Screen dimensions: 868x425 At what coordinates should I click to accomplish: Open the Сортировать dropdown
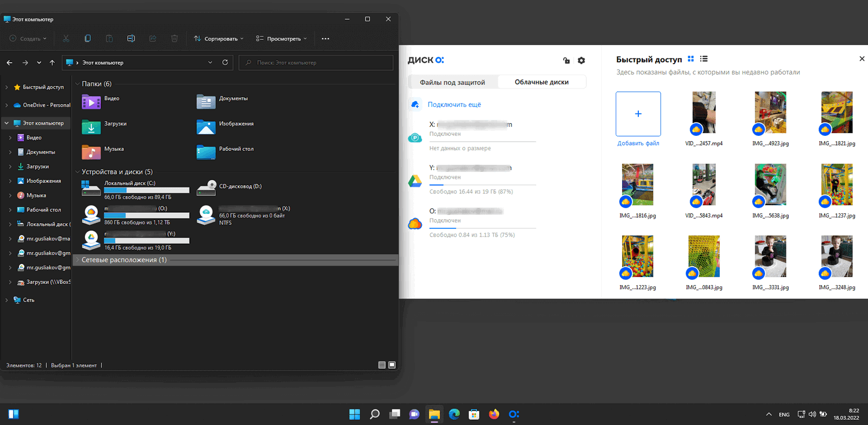(219, 39)
